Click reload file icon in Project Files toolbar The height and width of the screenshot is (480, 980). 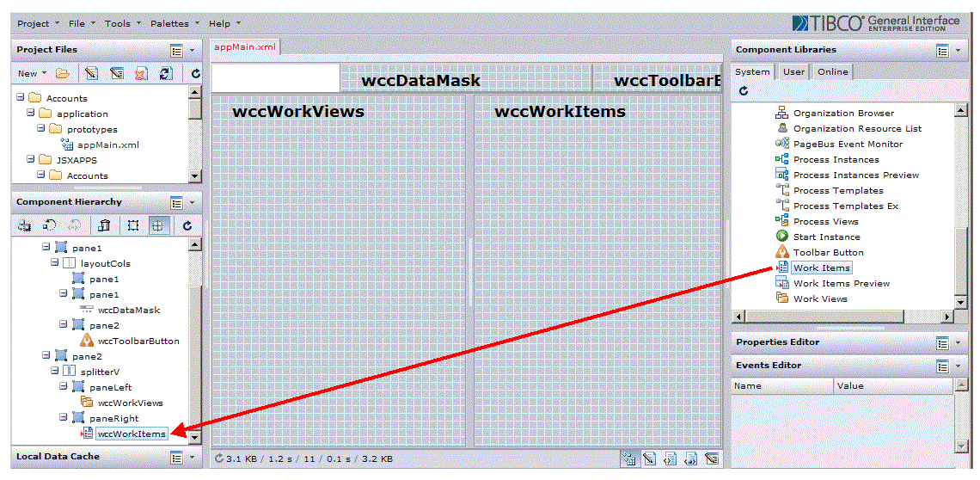(x=166, y=73)
